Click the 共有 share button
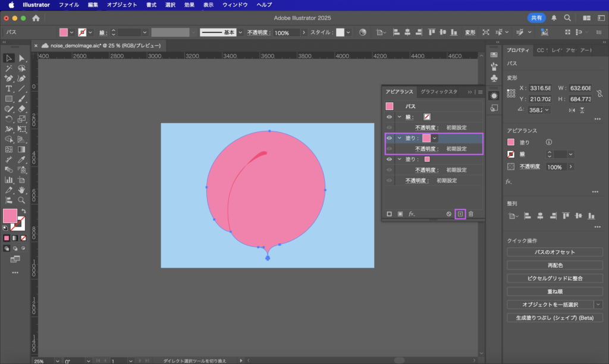 click(536, 18)
